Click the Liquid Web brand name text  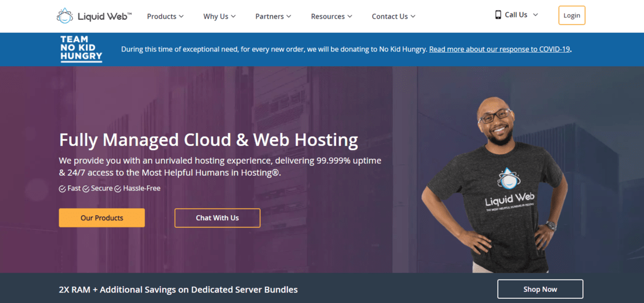tap(105, 16)
